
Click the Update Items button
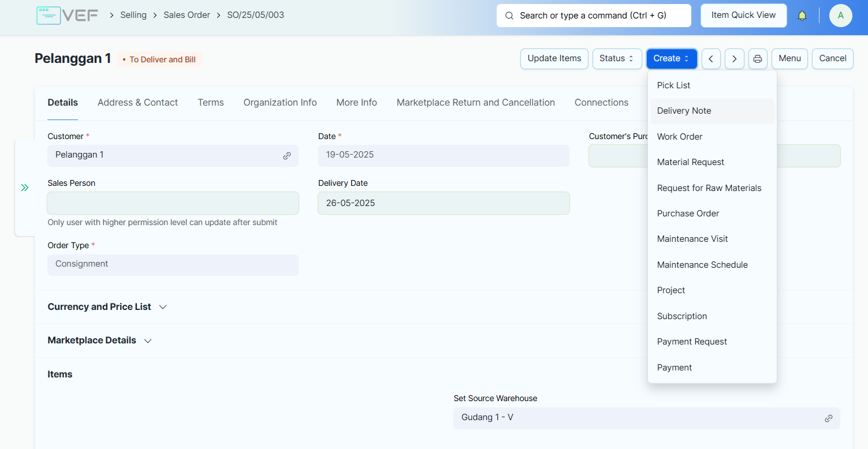click(x=554, y=58)
